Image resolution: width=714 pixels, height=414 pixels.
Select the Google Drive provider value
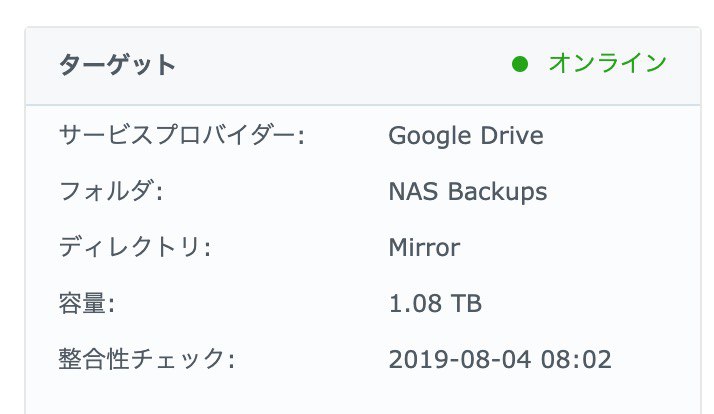(466, 136)
